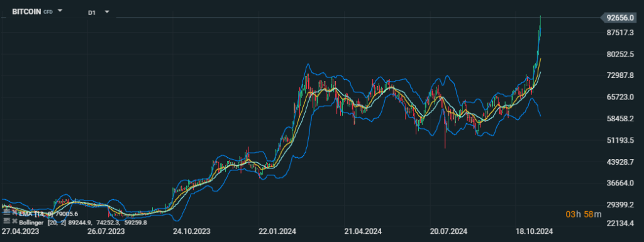Click the 18.10.2024 date on time axis
The image size is (644, 242).
tap(534, 231)
